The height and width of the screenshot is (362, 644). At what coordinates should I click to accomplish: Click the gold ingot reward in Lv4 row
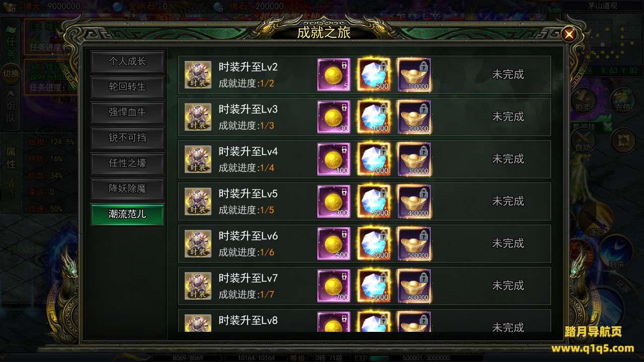(x=414, y=159)
